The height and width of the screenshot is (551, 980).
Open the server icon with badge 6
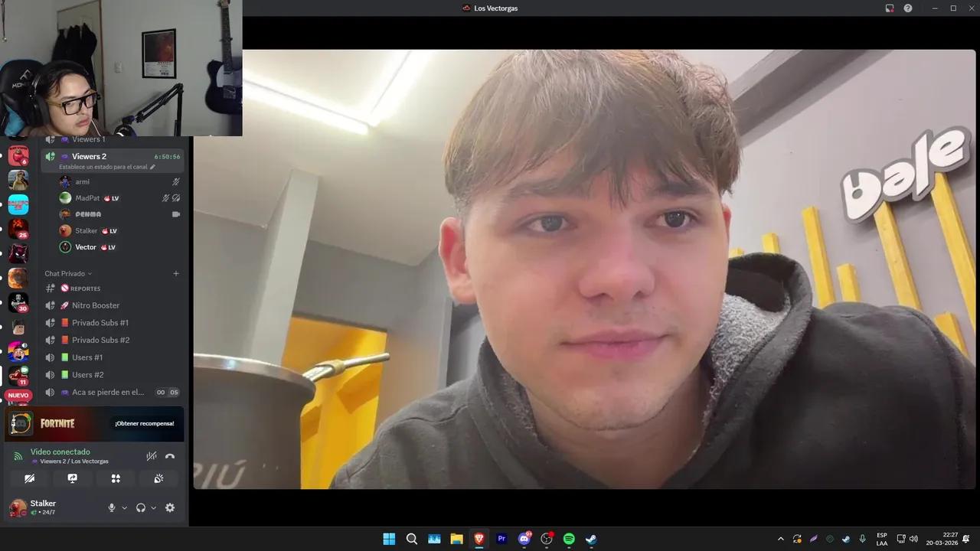(x=18, y=155)
